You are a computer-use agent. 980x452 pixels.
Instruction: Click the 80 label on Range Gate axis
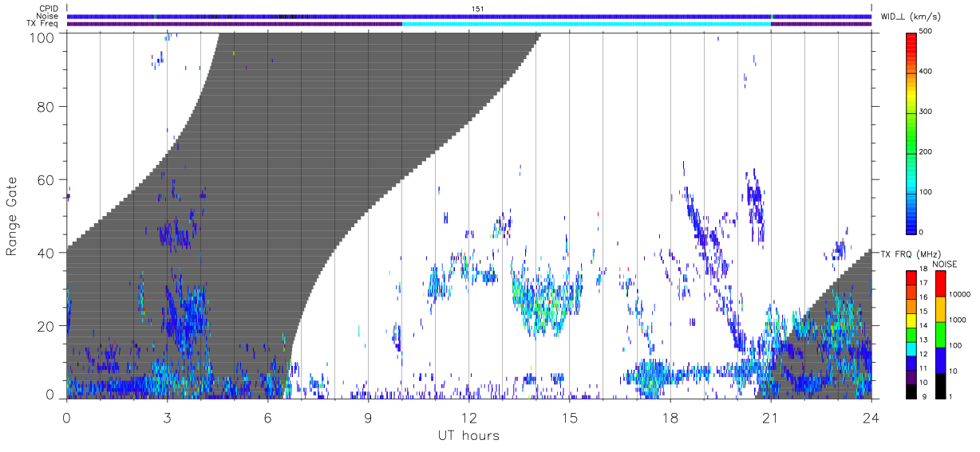coord(46,106)
